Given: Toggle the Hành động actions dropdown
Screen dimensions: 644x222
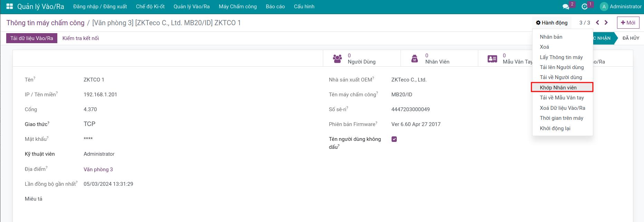Looking at the screenshot, I should 551,23.
